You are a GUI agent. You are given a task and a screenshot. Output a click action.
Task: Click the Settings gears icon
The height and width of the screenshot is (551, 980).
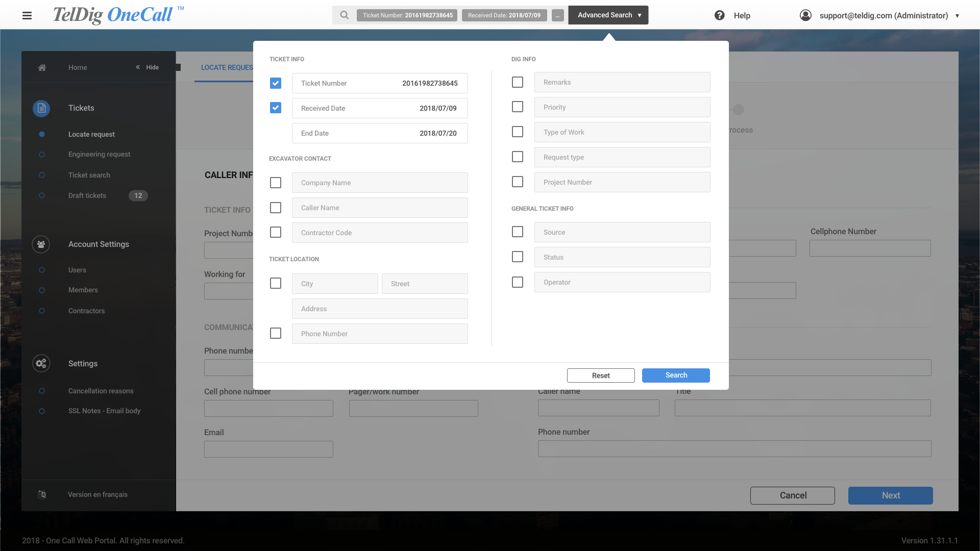tap(41, 363)
